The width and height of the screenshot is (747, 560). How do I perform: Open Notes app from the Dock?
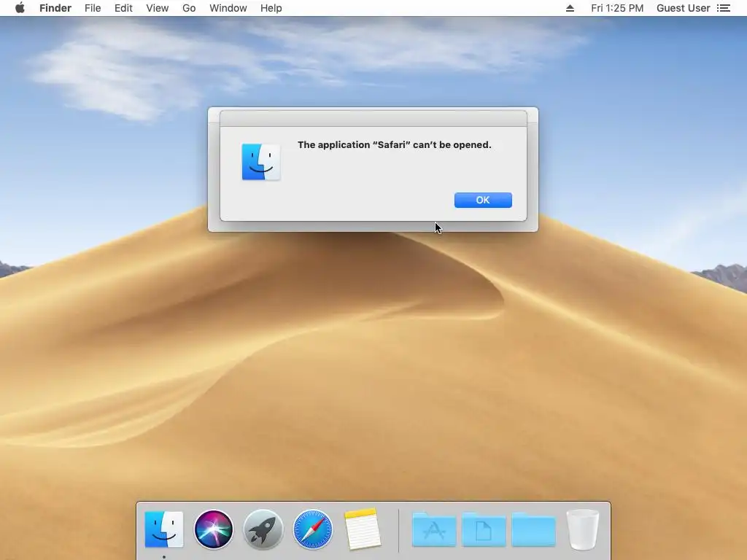pos(363,529)
